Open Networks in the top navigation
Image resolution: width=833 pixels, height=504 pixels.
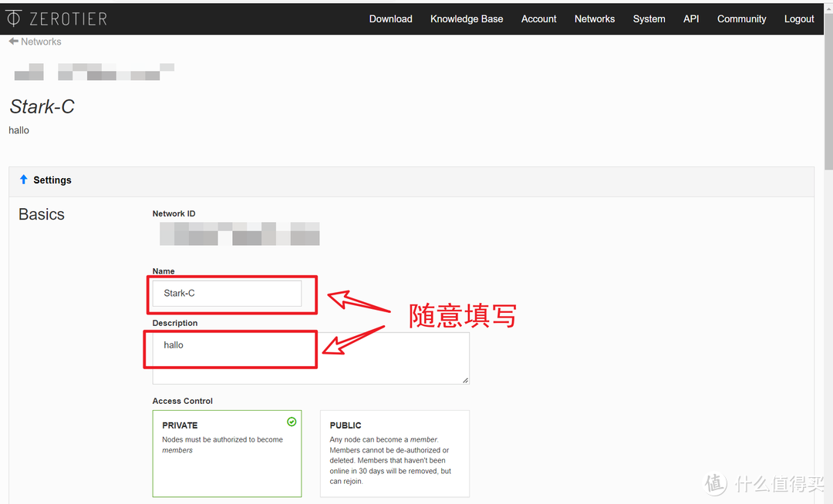tap(595, 19)
